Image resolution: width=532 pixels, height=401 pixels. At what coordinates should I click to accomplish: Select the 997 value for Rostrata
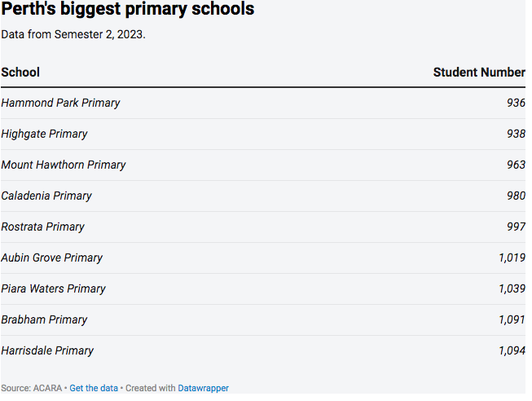(x=515, y=227)
